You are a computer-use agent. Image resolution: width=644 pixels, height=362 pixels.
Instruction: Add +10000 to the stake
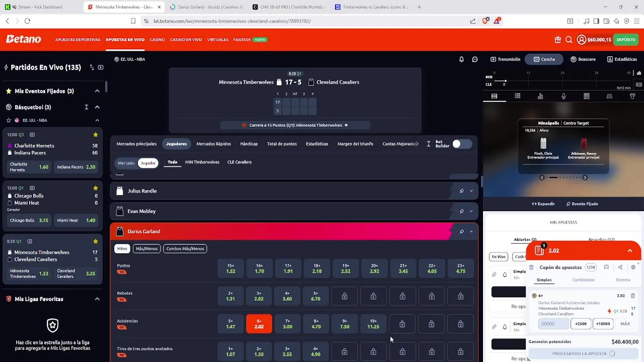click(x=603, y=324)
